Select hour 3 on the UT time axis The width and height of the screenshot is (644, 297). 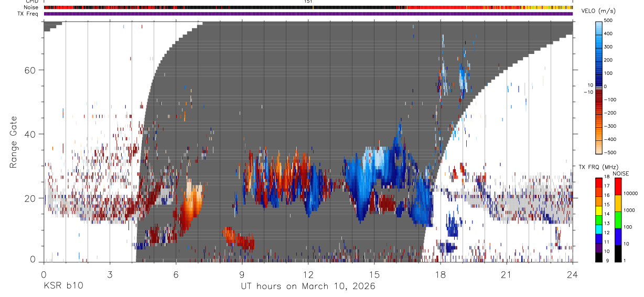[110, 274]
